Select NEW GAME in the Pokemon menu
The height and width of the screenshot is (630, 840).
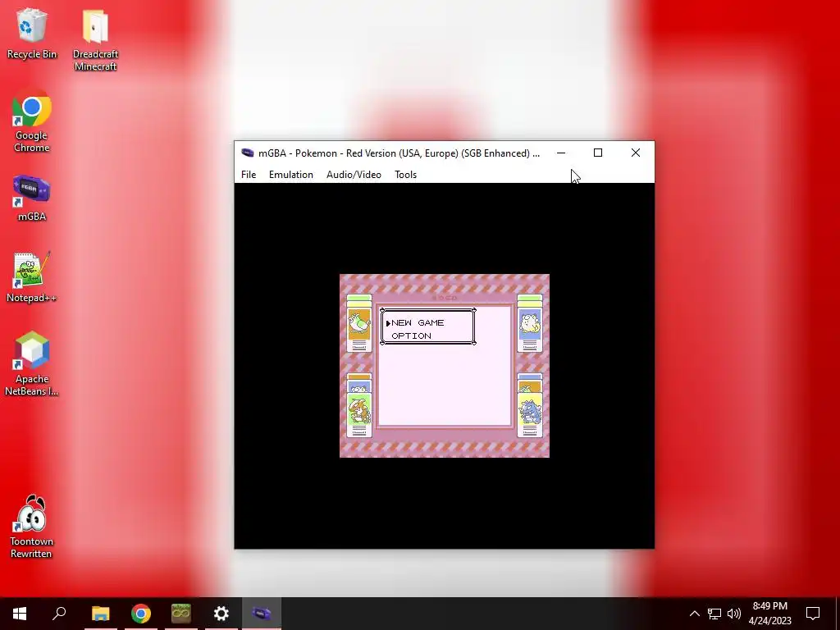pyautogui.click(x=418, y=322)
